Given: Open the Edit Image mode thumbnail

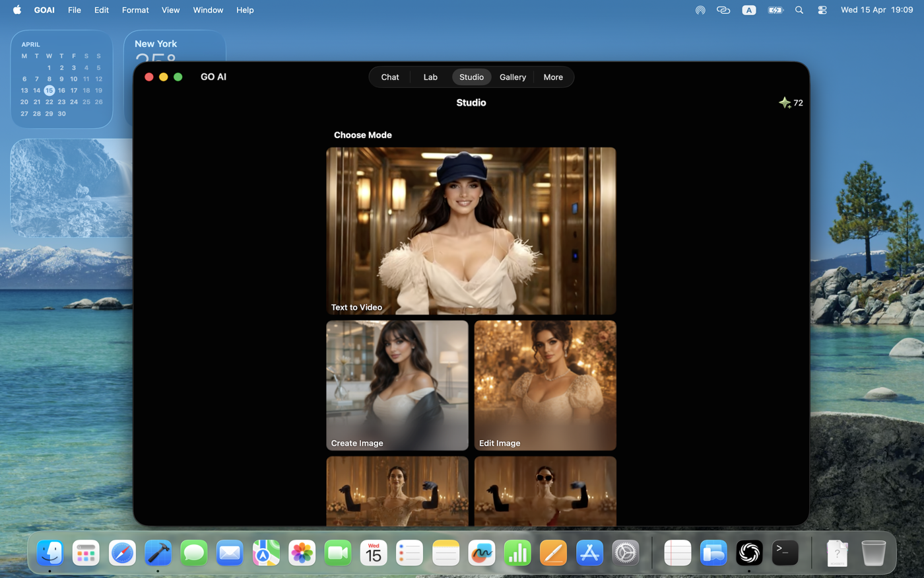Looking at the screenshot, I should point(544,385).
